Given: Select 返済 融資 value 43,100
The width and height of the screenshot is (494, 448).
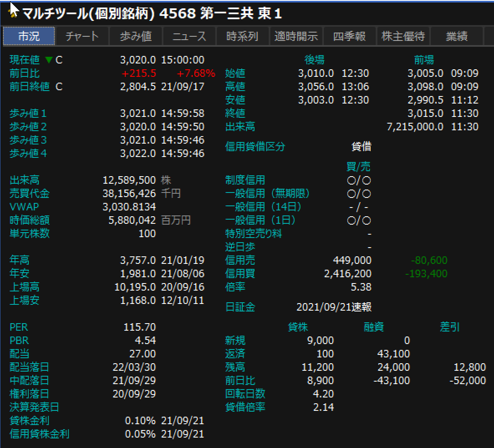Looking at the screenshot, I should click(x=394, y=354).
